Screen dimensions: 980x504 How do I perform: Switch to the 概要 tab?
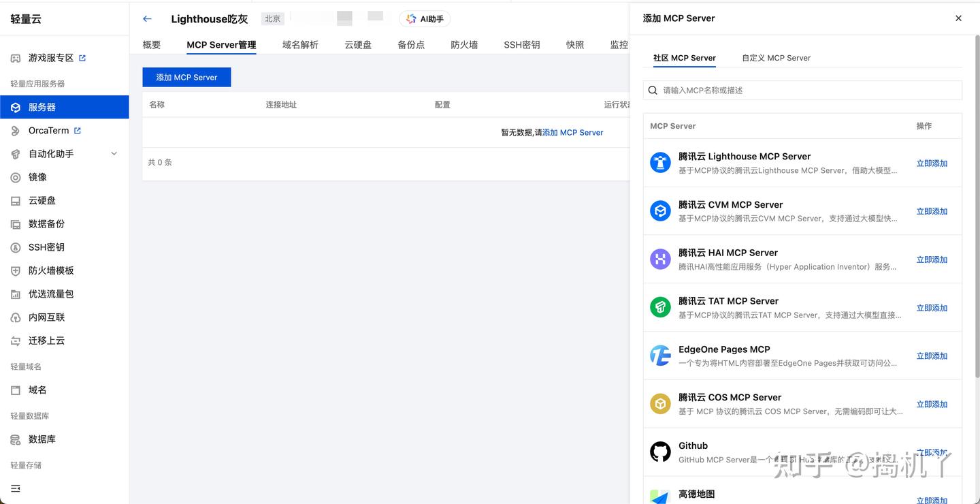pyautogui.click(x=152, y=45)
